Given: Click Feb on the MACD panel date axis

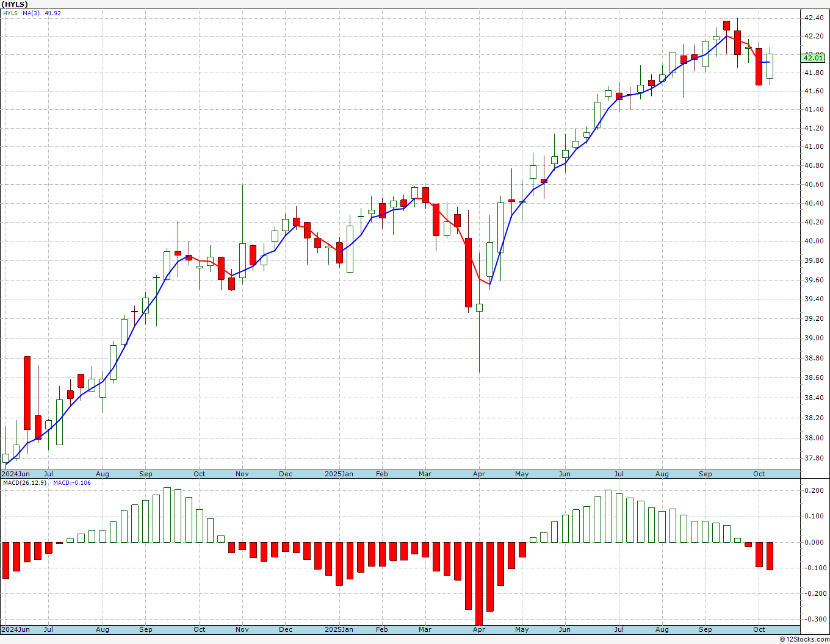Looking at the screenshot, I should point(382,629).
